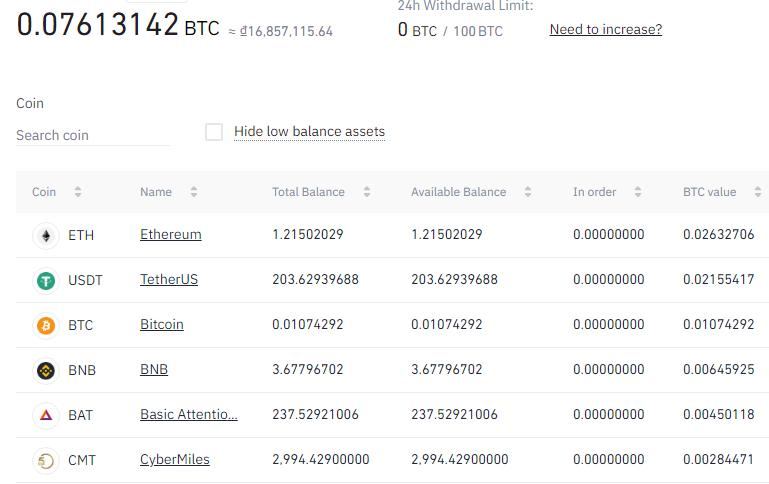Select BAT total balance 237.52921006
This screenshot has height=484, width=769.
tap(315, 414)
